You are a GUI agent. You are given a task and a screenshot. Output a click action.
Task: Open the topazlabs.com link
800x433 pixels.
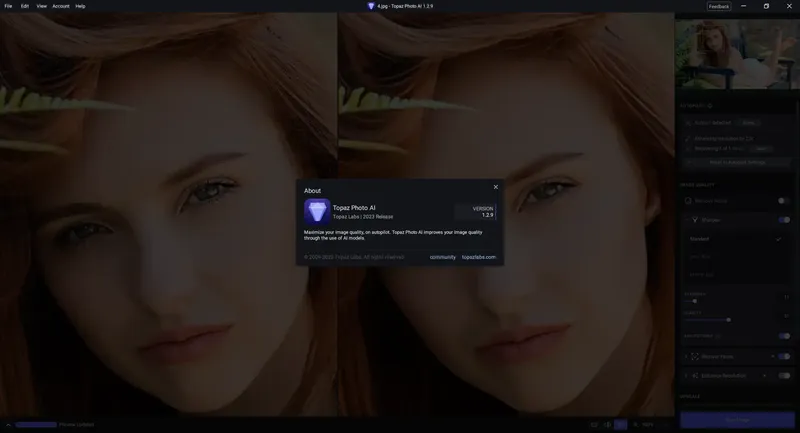tap(479, 257)
